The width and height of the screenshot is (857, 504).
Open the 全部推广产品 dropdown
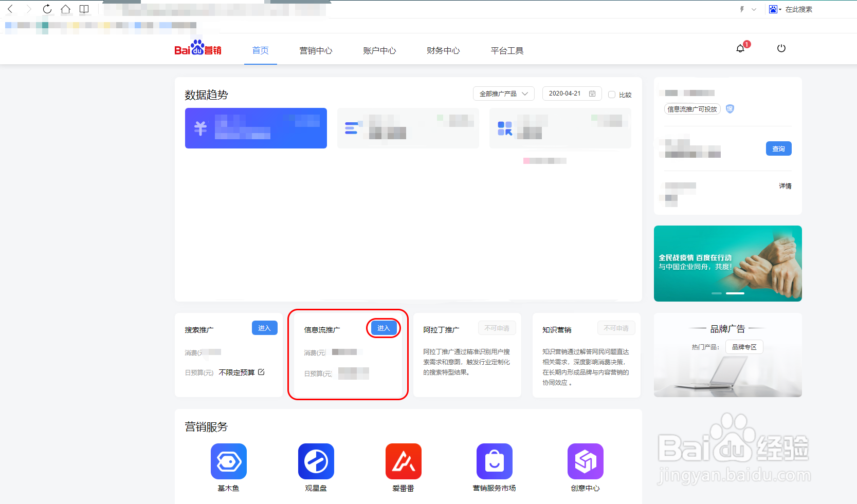(503, 94)
